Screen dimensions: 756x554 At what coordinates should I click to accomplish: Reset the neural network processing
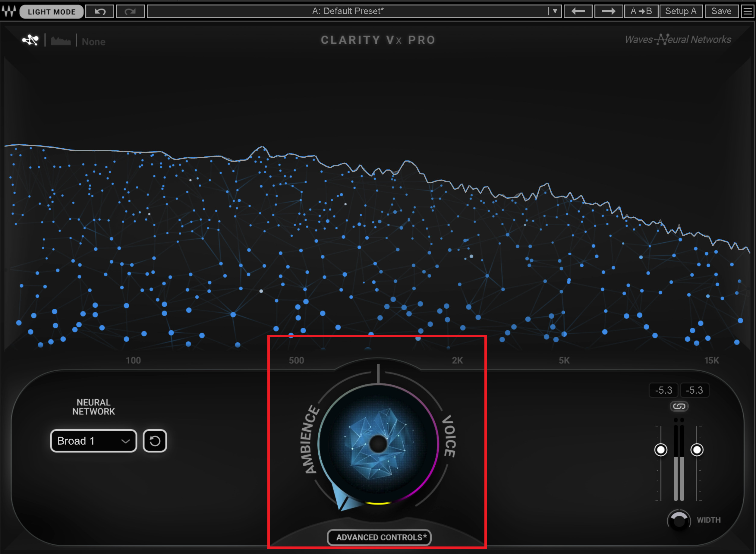(155, 441)
